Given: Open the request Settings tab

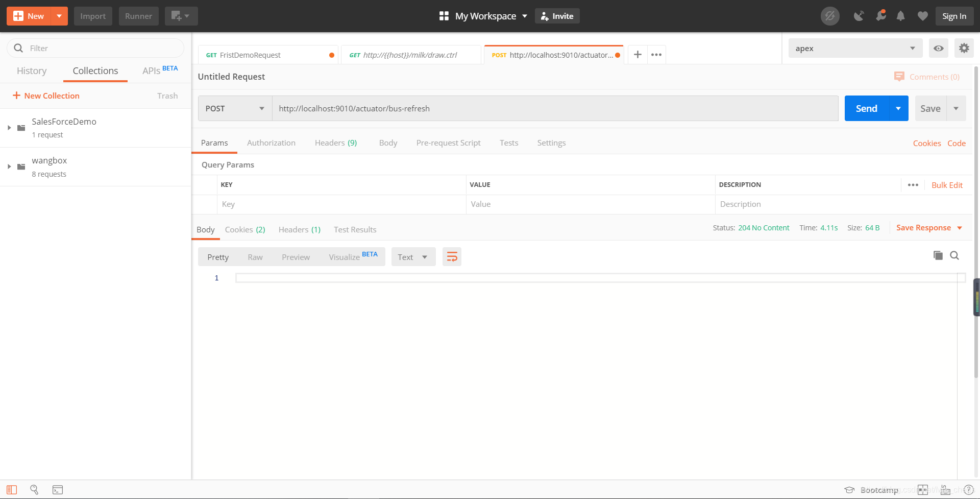Looking at the screenshot, I should pyautogui.click(x=551, y=143).
